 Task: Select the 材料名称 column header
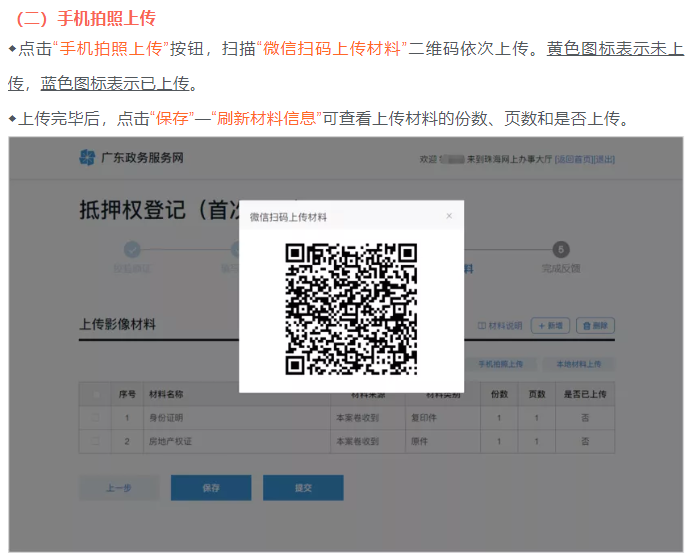[x=165, y=394]
